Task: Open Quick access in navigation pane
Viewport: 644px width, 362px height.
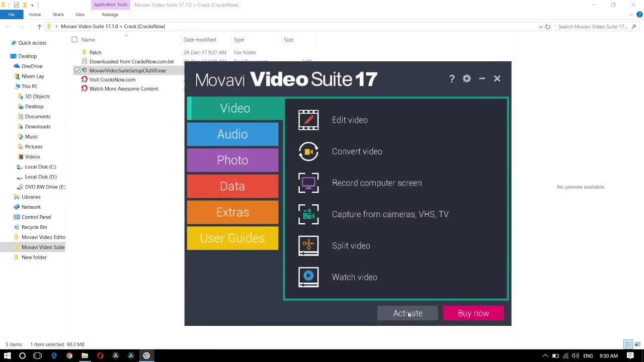Action: (x=32, y=43)
